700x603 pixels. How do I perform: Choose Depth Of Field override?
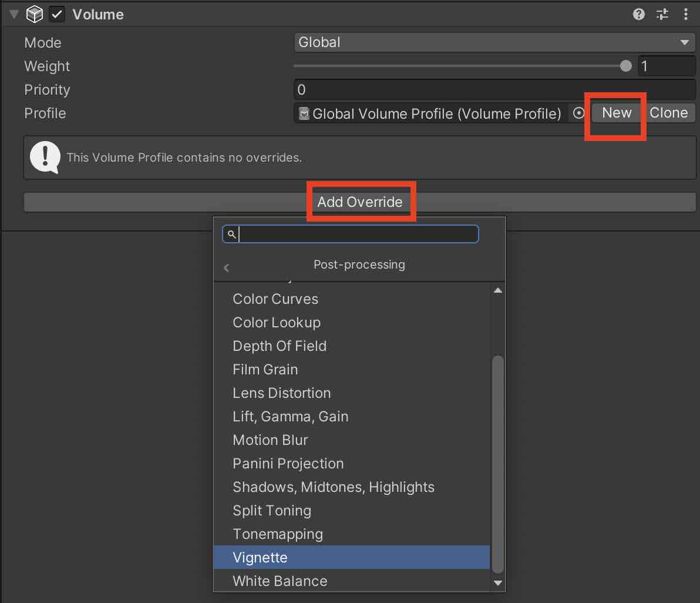[x=280, y=346]
